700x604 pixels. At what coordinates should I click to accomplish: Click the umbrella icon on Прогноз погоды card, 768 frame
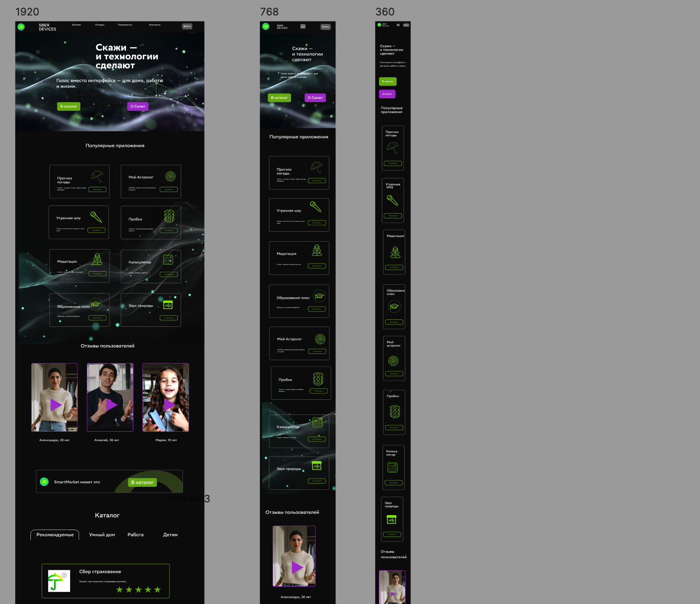tap(317, 168)
